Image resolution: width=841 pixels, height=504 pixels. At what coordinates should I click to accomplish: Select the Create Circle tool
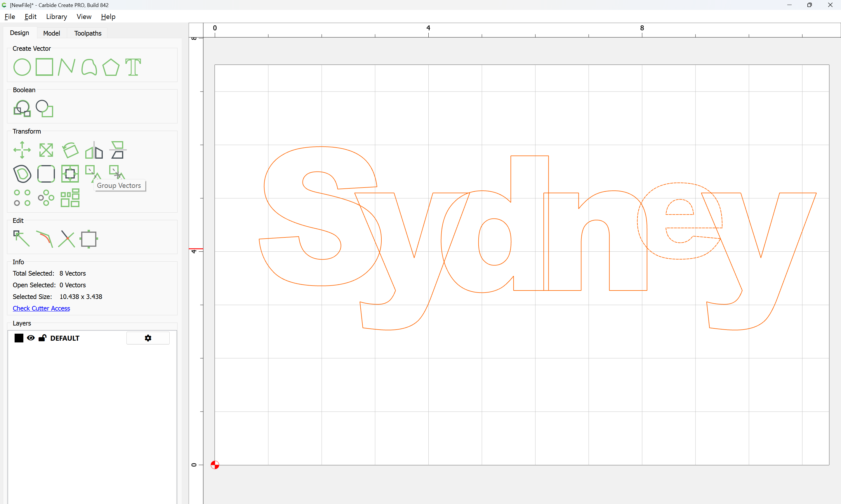click(x=22, y=67)
